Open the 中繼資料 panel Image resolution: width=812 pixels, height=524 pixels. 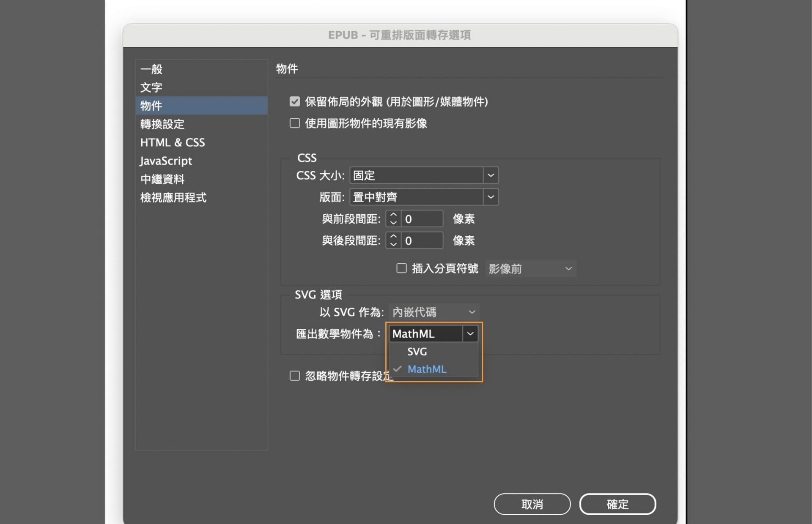coord(162,179)
